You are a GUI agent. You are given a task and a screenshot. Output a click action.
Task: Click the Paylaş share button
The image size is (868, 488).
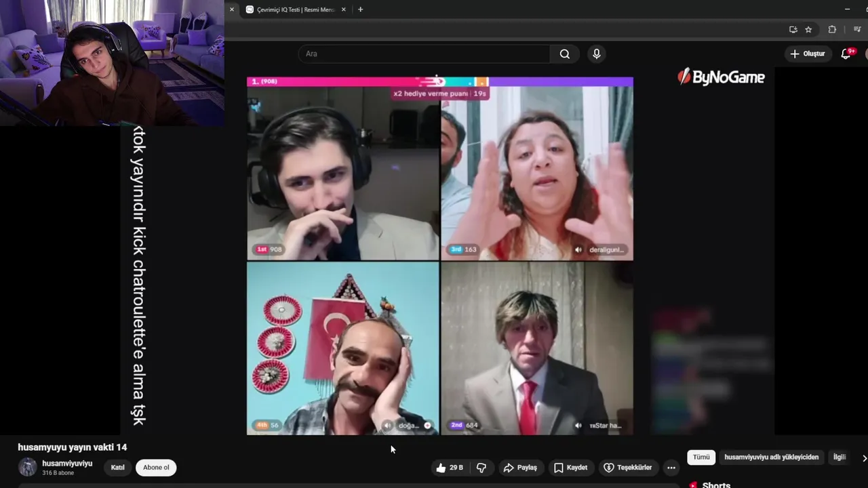pos(520,468)
